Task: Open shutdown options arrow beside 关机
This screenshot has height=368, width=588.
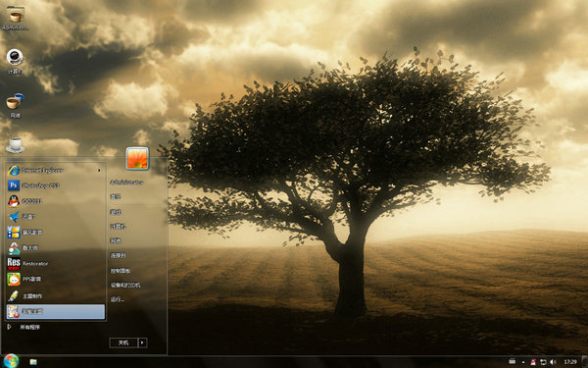Action: click(142, 342)
